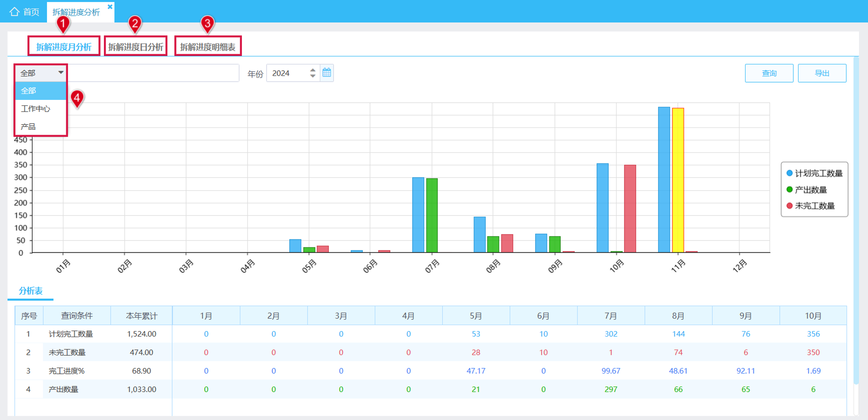The width and height of the screenshot is (868, 420).
Task: Click the 导出 button
Action: 822,73
